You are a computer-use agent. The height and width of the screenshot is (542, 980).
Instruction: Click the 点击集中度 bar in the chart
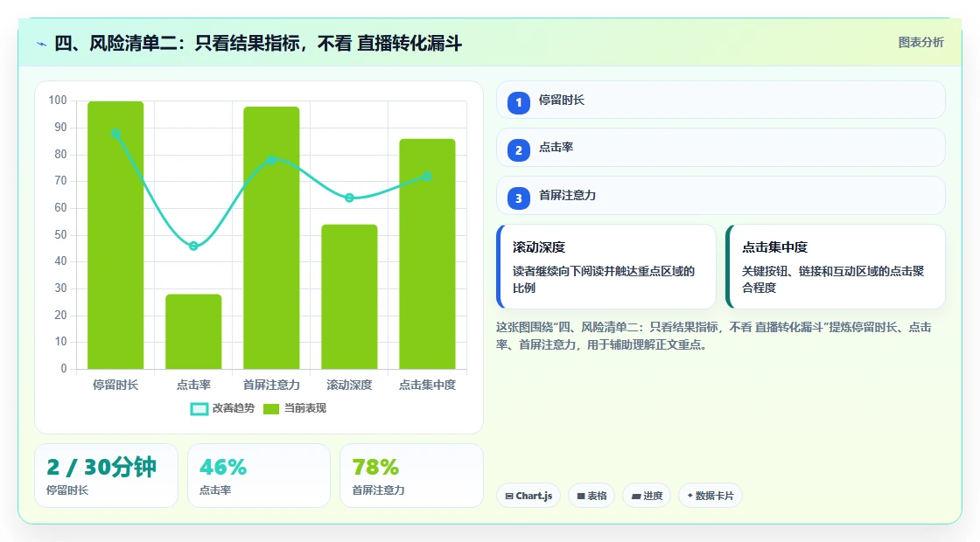(x=428, y=254)
